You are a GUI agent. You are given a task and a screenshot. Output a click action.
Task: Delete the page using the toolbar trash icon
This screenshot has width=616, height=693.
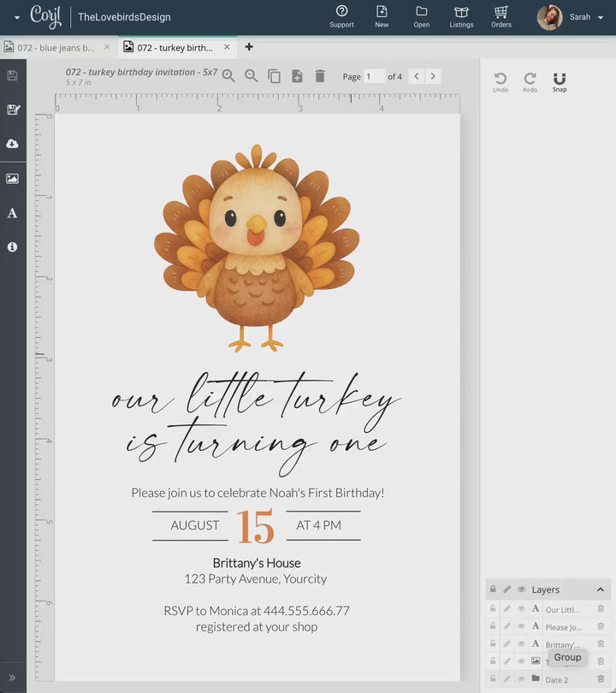point(320,76)
